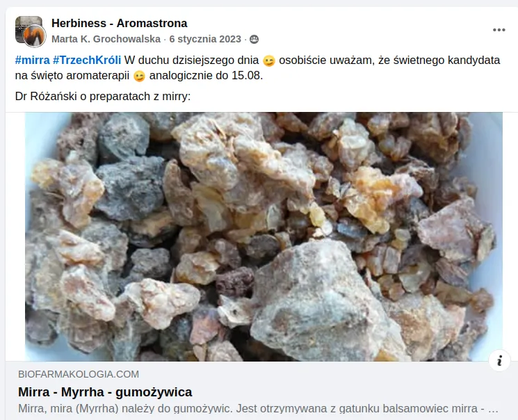Click the wink emoji after 'dnia'
The width and height of the screenshot is (518, 420).
point(269,61)
